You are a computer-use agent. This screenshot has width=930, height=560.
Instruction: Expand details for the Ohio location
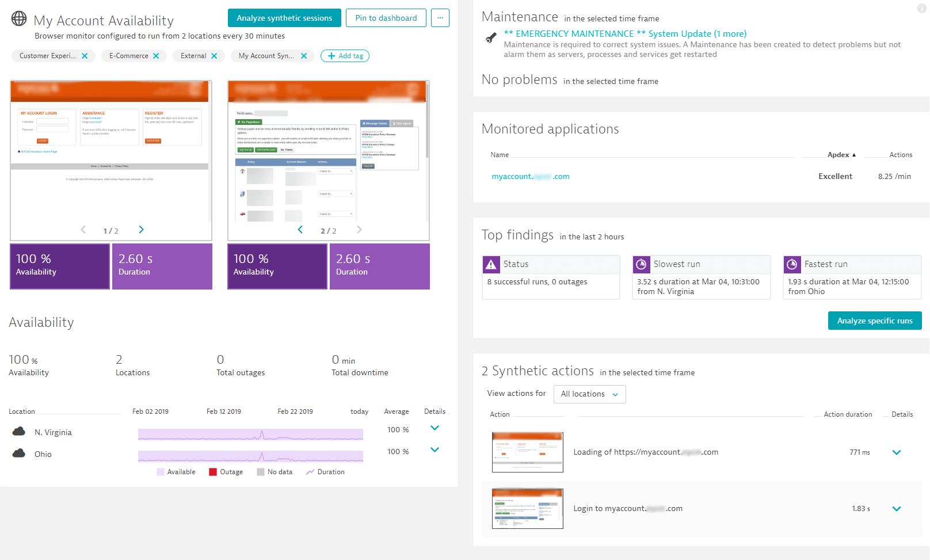[x=434, y=450]
